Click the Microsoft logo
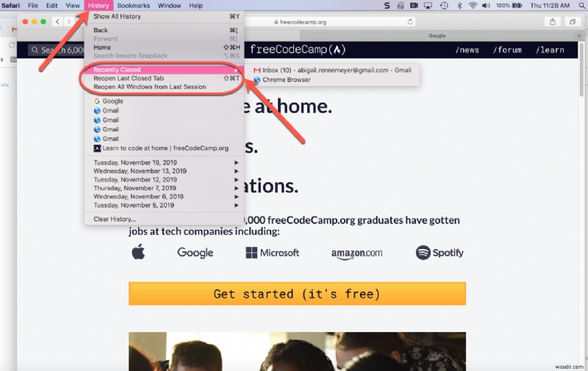Image resolution: width=588 pixels, height=371 pixels. (272, 253)
